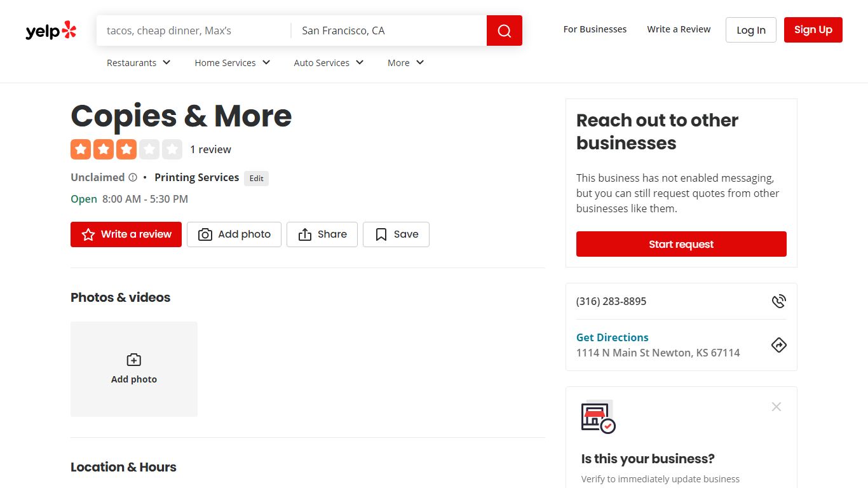Click the Share button
868x488 pixels.
tap(322, 234)
